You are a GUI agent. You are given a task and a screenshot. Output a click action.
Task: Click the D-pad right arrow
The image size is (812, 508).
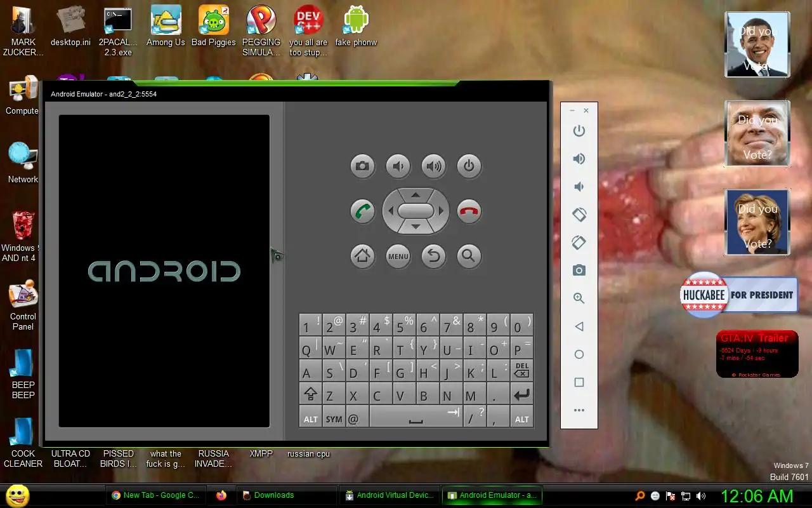pos(442,211)
